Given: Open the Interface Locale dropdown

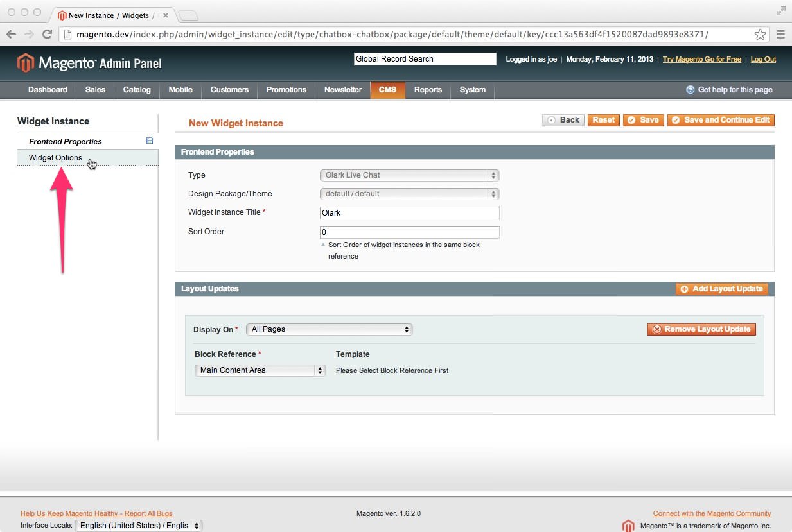Looking at the screenshot, I should [138, 525].
